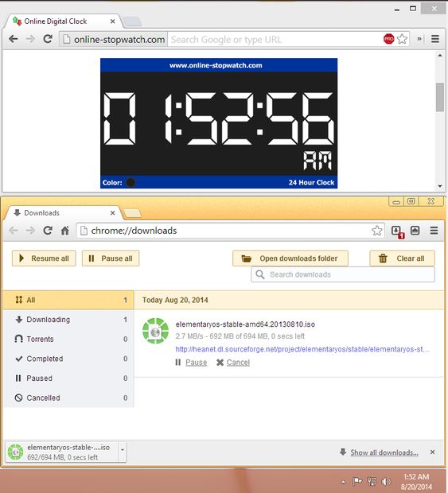
Task: Close the Online Digital Clock tab
Action: pyautogui.click(x=113, y=21)
